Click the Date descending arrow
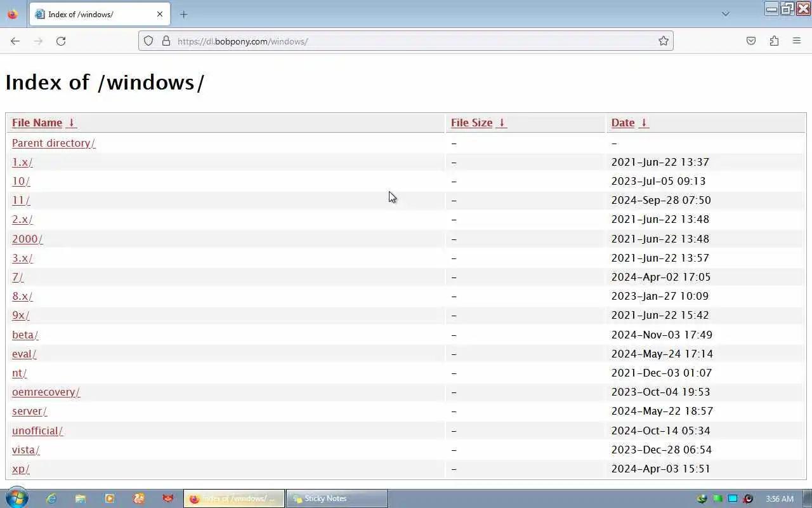 pos(644,123)
